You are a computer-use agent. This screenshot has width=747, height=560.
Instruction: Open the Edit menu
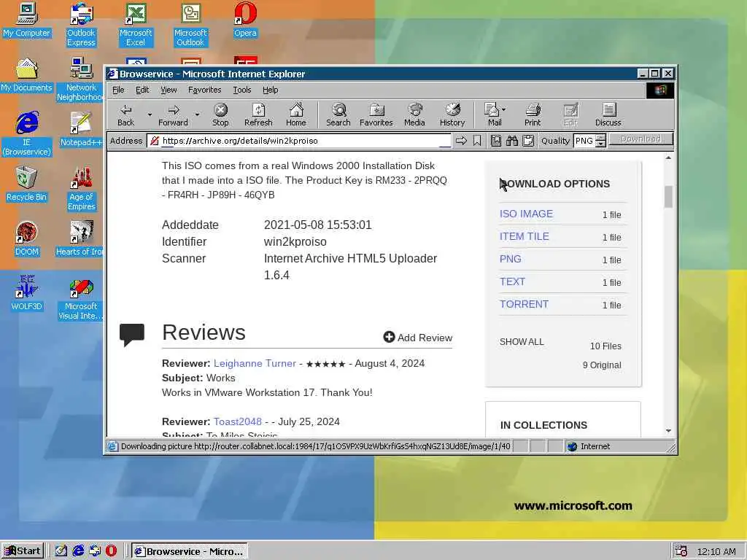click(x=142, y=90)
